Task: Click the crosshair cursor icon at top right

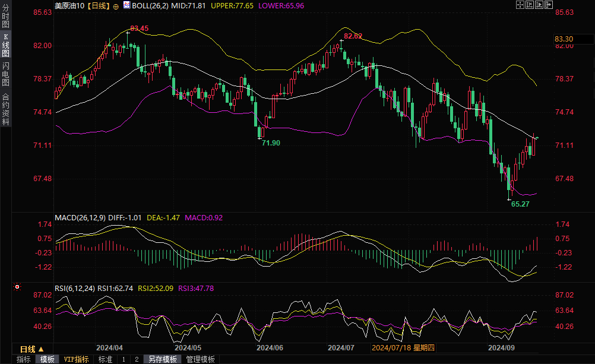Action: click(519, 5)
